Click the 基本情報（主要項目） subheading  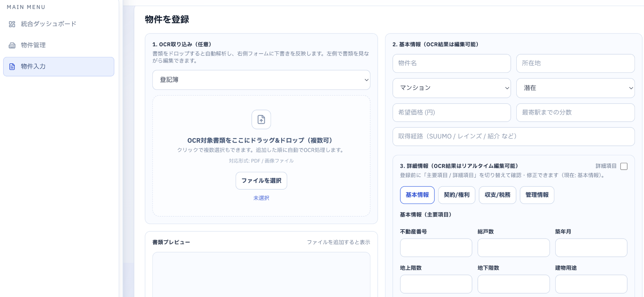point(426,215)
